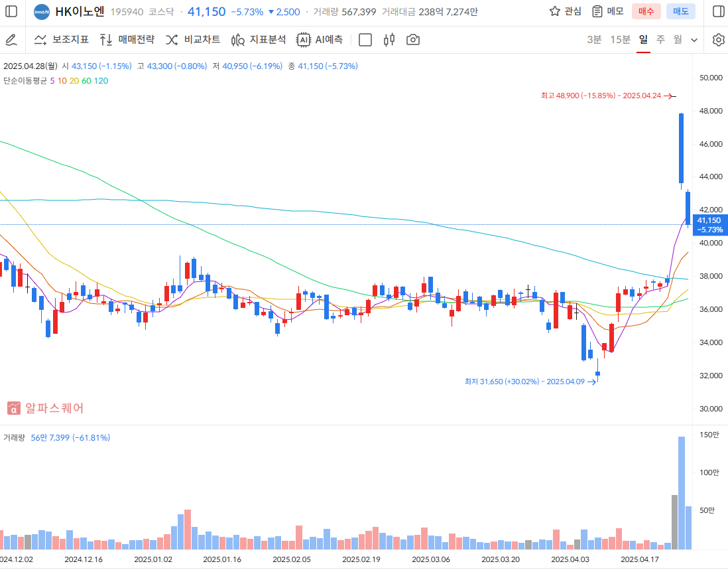Change candlestick chart type icon

[x=389, y=40]
